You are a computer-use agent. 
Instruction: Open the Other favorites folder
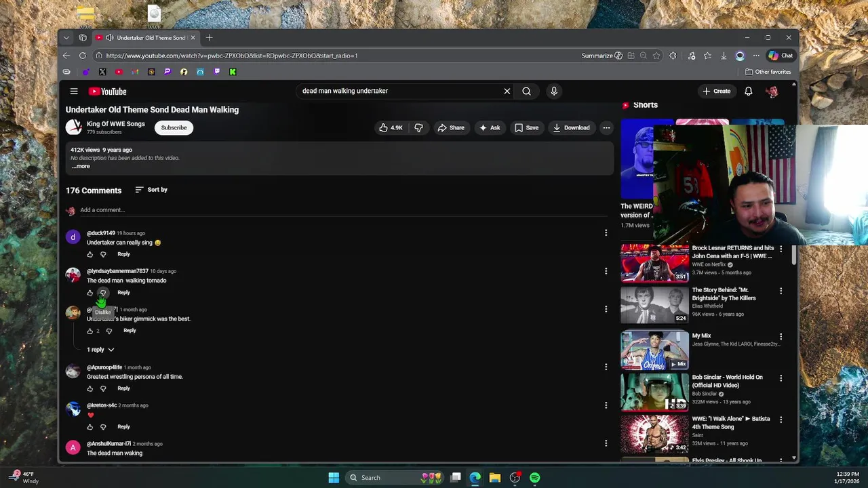768,72
